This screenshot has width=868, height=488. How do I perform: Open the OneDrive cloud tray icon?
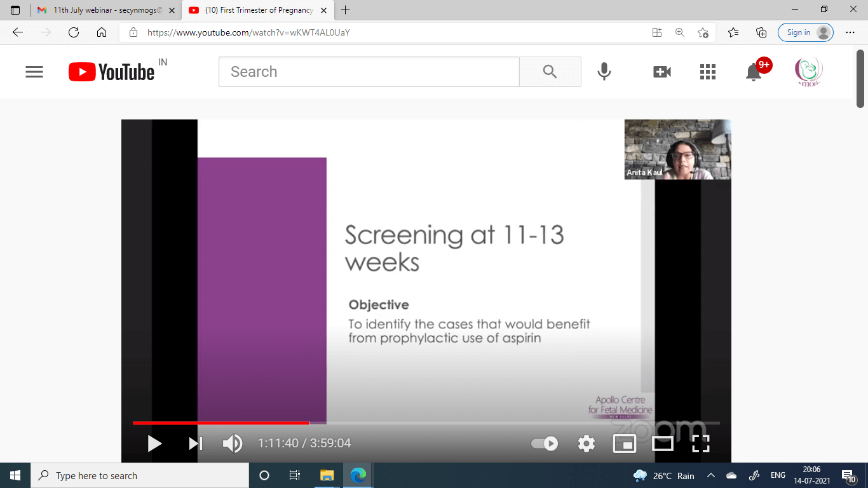[731, 475]
